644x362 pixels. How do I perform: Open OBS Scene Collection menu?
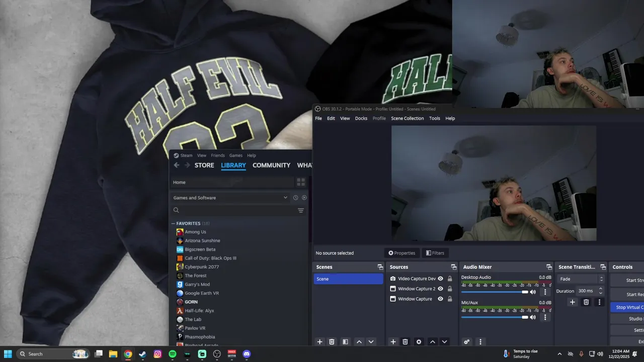(408, 118)
